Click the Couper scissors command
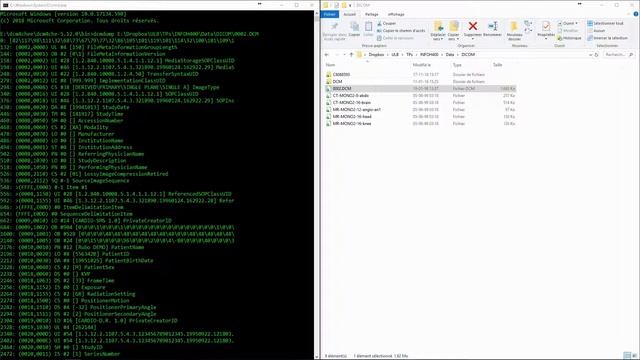640x360 pixels. 386,23
